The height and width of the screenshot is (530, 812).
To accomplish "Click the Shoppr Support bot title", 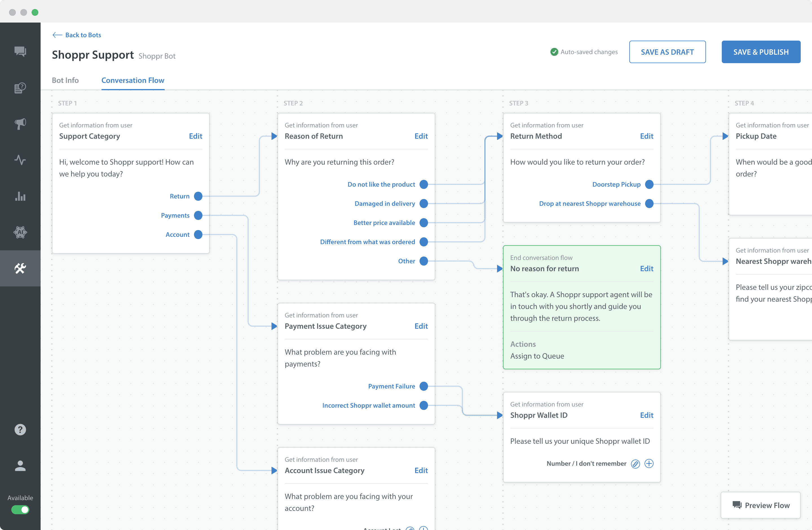I will 93,55.
